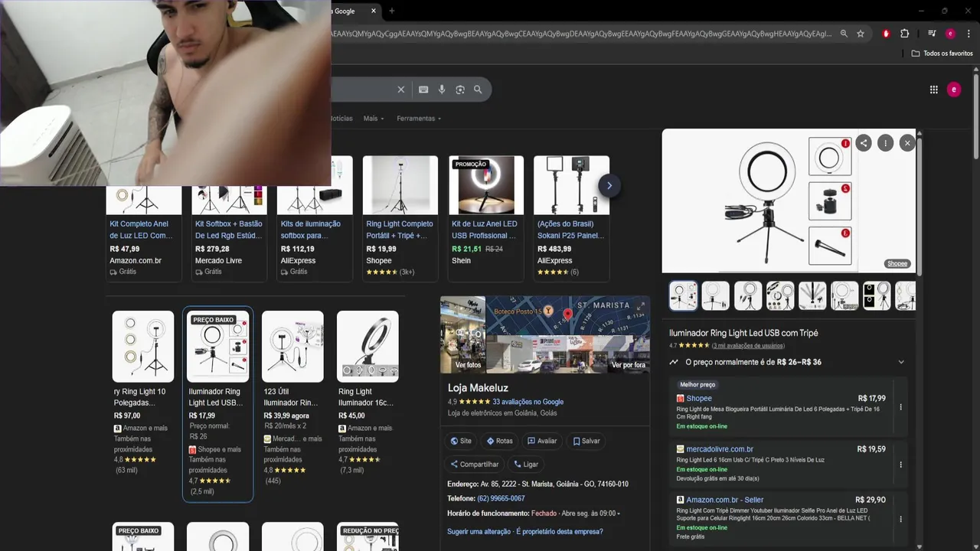Open the on-screen keyboard icon in search bar

pos(423,90)
